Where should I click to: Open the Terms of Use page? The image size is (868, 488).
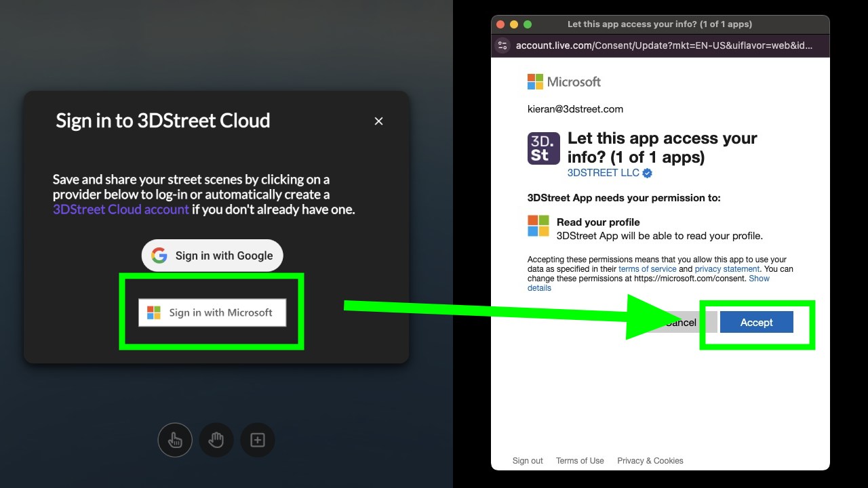580,460
